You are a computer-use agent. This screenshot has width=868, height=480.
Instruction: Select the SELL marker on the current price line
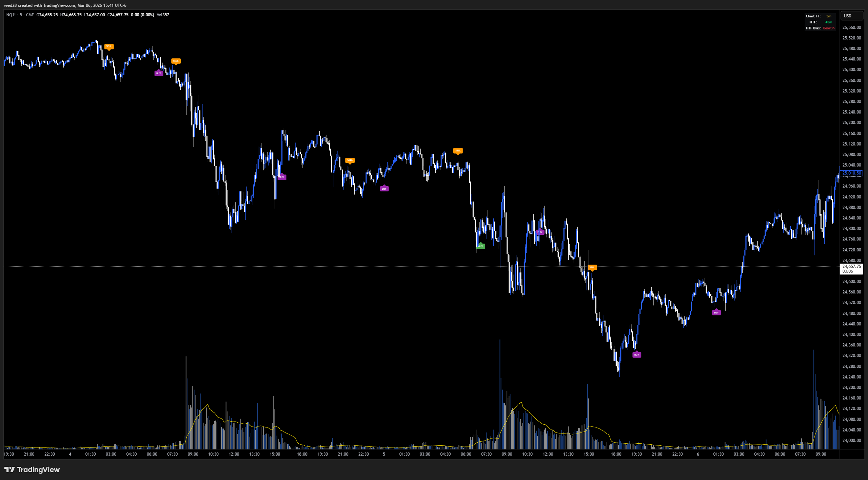point(592,267)
